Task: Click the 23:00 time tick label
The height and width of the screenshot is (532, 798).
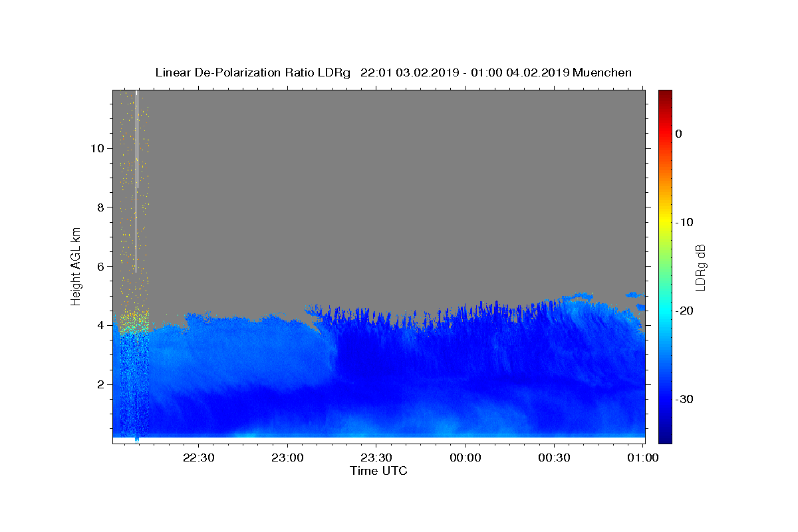Action: point(288,458)
